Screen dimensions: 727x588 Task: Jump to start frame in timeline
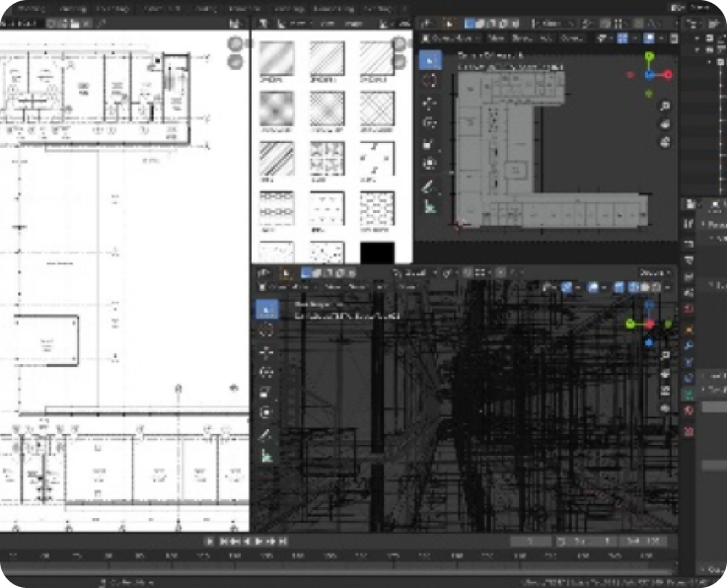pos(224,542)
